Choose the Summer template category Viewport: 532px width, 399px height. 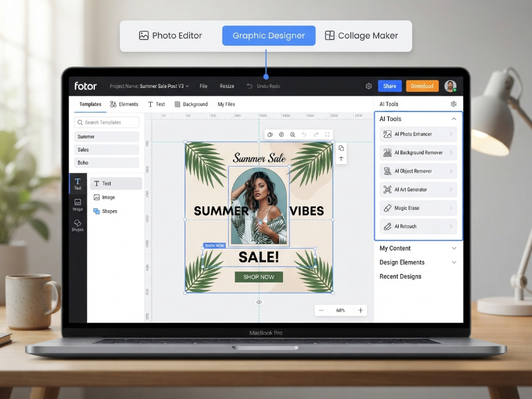click(x=107, y=137)
